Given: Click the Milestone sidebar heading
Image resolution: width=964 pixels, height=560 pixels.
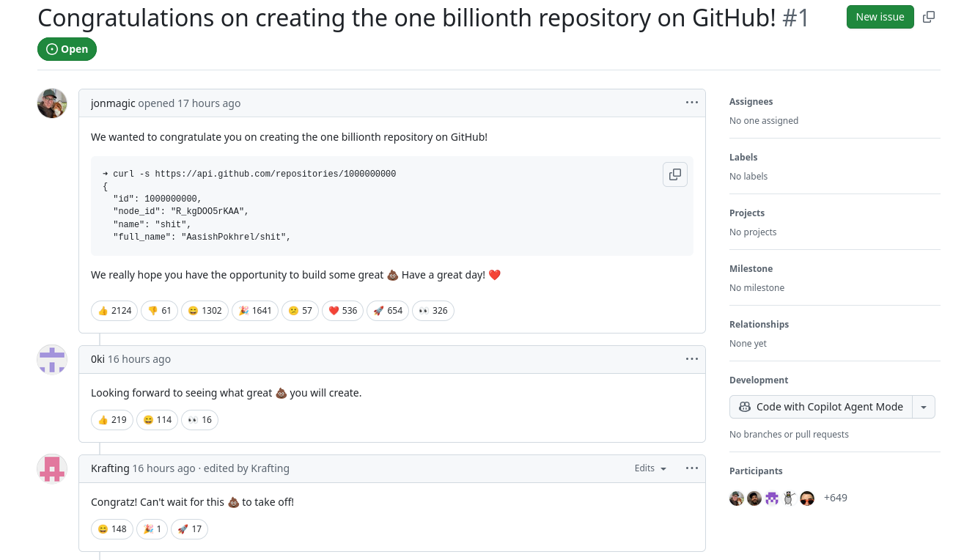Looking at the screenshot, I should pyautogui.click(x=751, y=269).
